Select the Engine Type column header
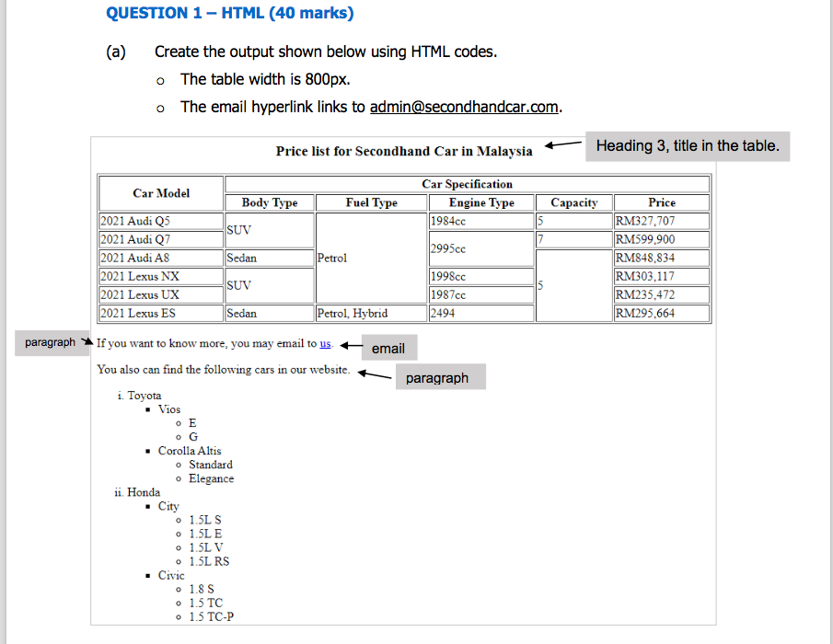Image resolution: width=833 pixels, height=644 pixels. point(480,202)
